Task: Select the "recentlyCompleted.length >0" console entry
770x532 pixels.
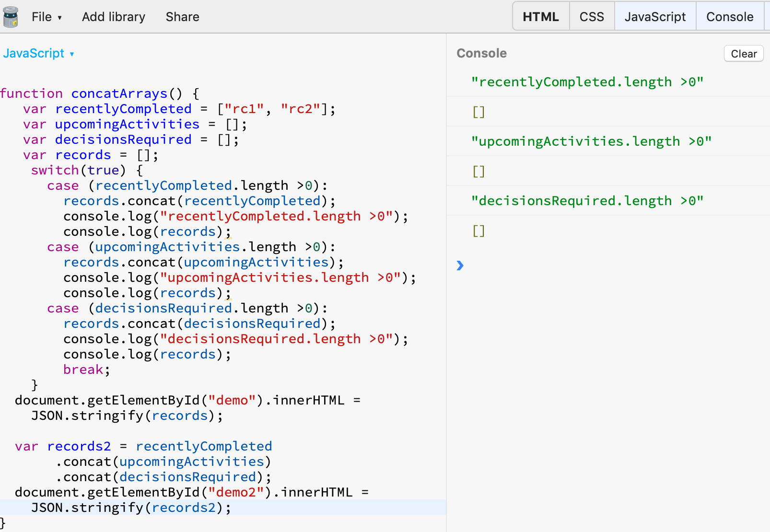Action: pyautogui.click(x=588, y=81)
